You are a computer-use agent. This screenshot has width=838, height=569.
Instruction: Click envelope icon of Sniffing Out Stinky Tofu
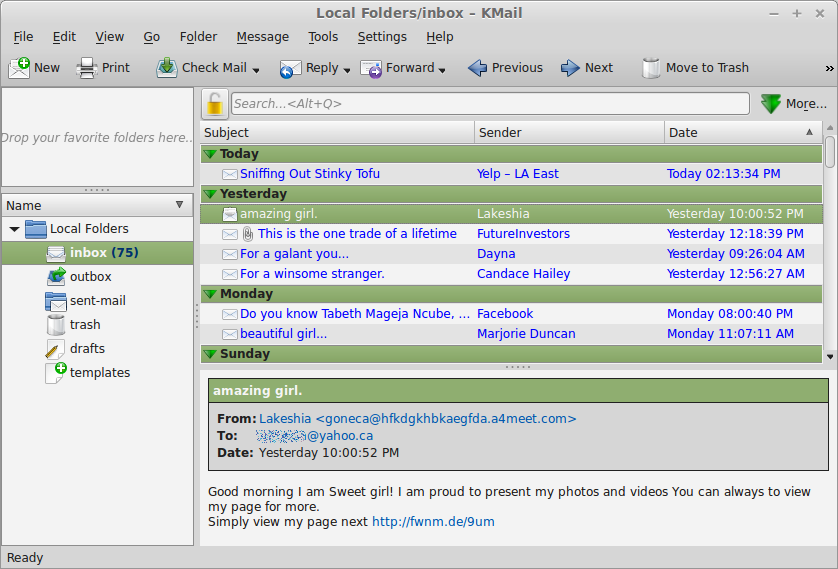[230, 174]
